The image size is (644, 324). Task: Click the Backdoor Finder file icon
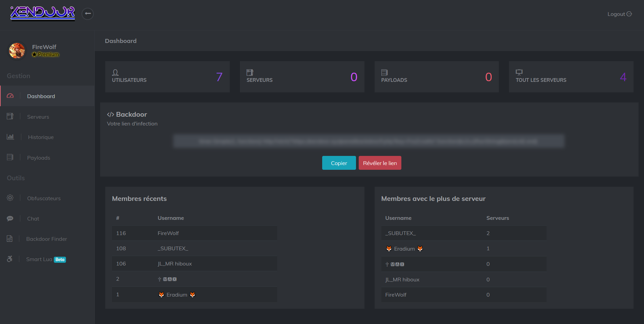coord(10,239)
